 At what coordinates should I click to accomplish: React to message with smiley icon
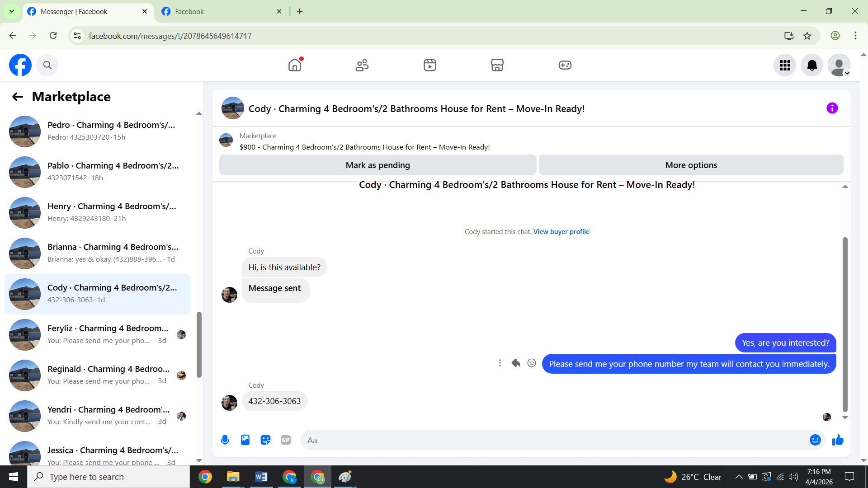(x=532, y=363)
